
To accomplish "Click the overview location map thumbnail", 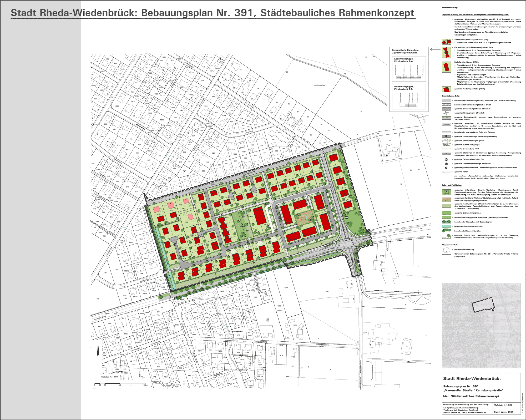I will point(481,325).
